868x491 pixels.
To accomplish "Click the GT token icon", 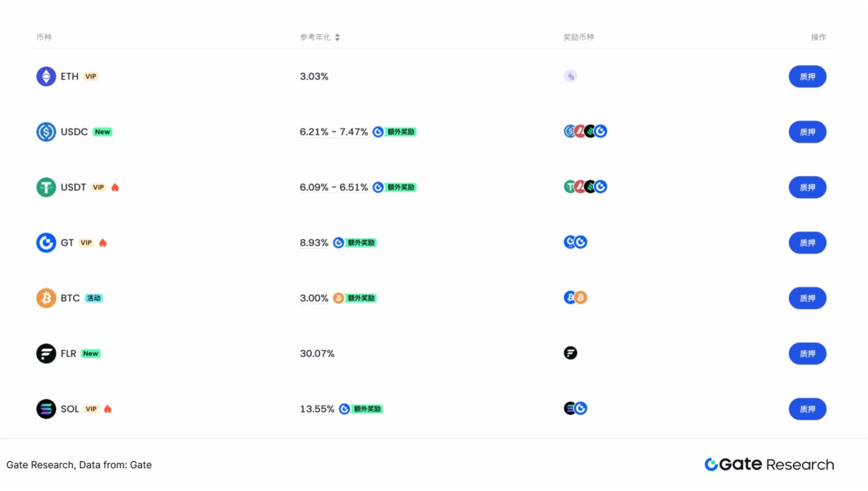I will coord(46,243).
